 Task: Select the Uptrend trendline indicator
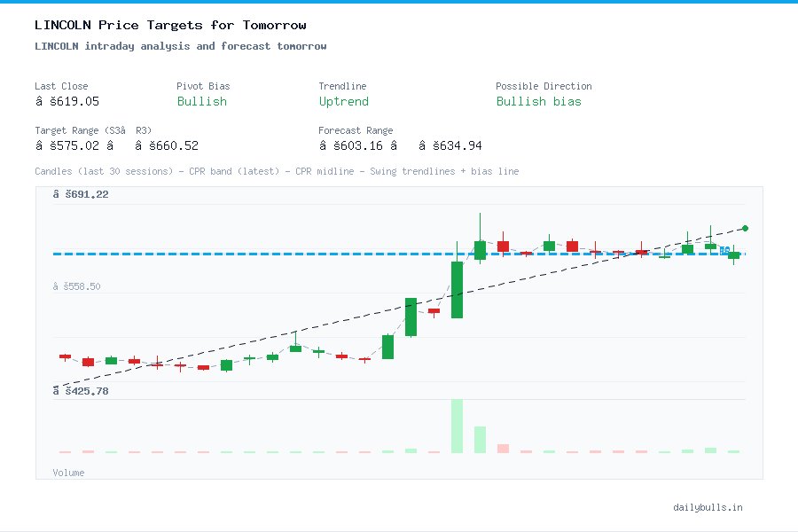343,101
